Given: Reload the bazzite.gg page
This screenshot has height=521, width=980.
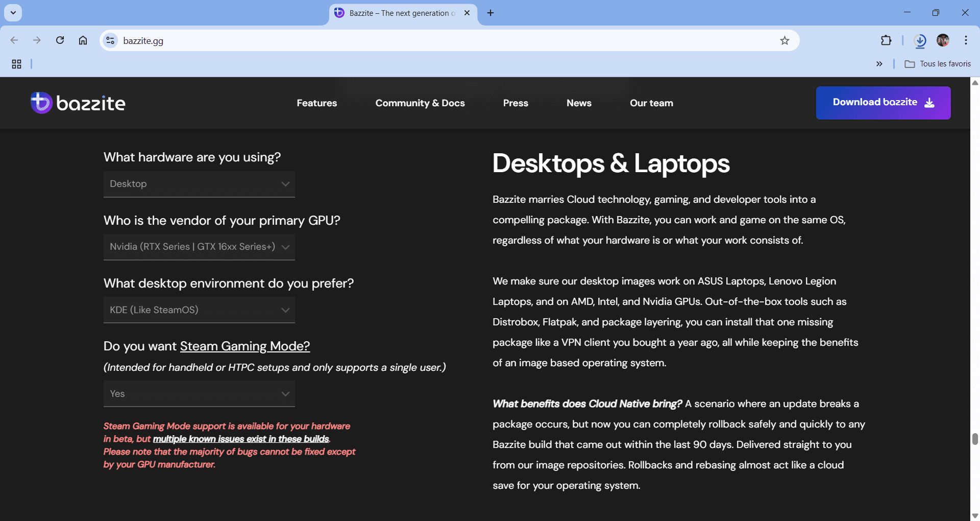Looking at the screenshot, I should pos(60,40).
